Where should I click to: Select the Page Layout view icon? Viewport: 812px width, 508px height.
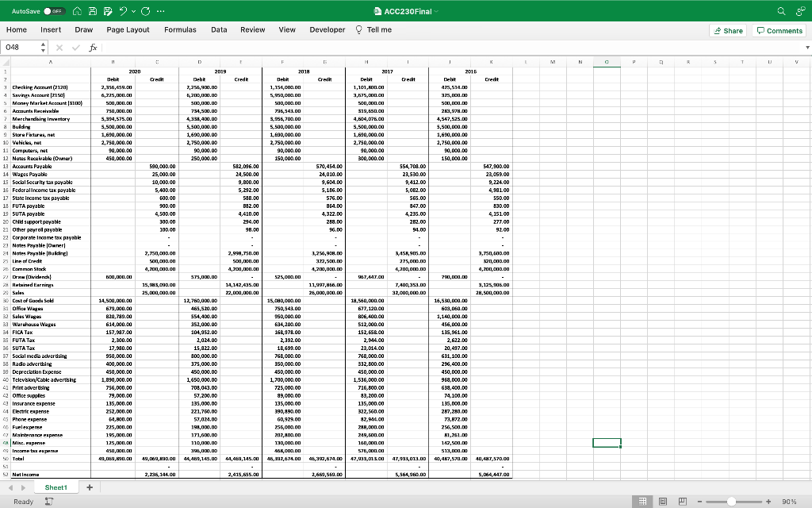pyautogui.click(x=663, y=501)
